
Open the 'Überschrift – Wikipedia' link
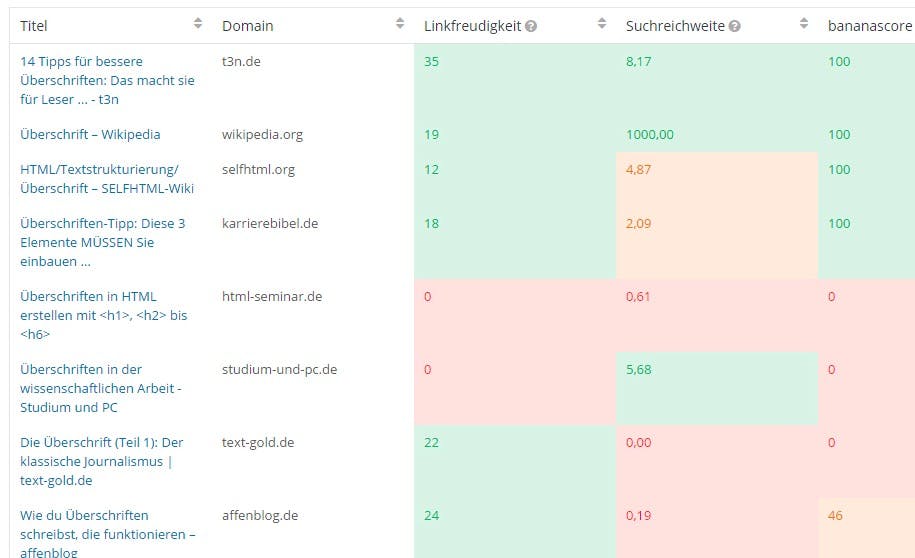click(x=90, y=134)
